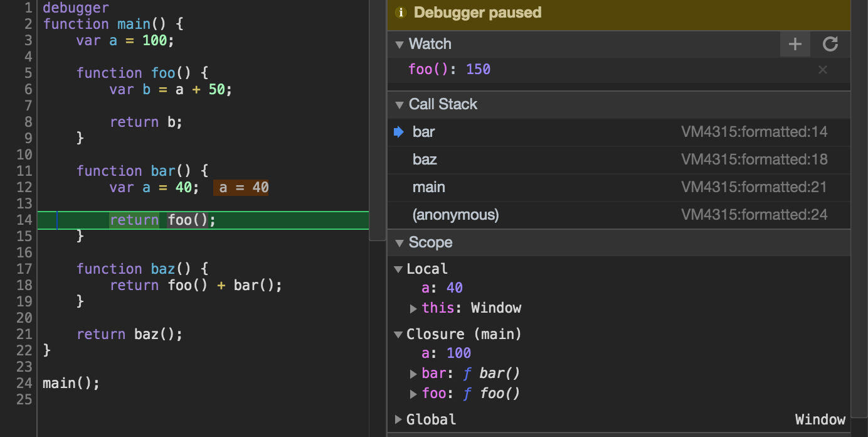Set breakpoint on line 18 gutter
The height and width of the screenshot is (437, 868).
[x=24, y=285]
